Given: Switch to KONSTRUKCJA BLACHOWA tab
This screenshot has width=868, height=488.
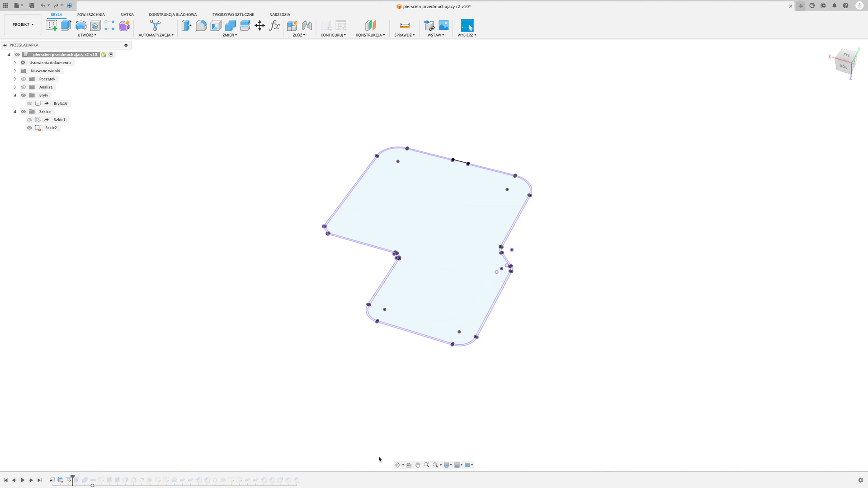Looking at the screenshot, I should tap(173, 14).
